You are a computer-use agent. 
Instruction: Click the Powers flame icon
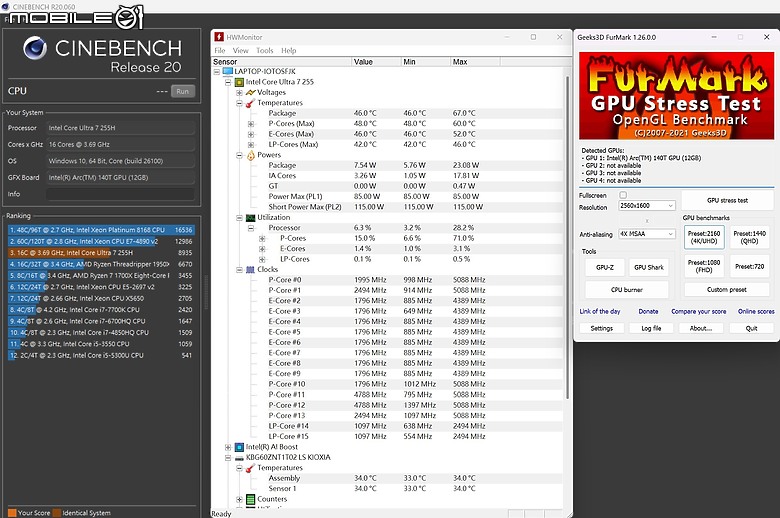pyautogui.click(x=251, y=155)
